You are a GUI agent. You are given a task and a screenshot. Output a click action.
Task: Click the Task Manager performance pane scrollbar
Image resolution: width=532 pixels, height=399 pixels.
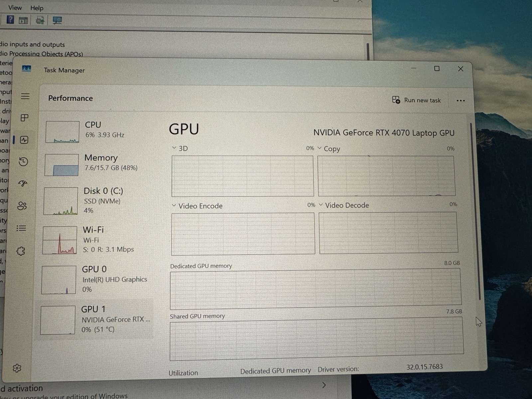coord(475,211)
